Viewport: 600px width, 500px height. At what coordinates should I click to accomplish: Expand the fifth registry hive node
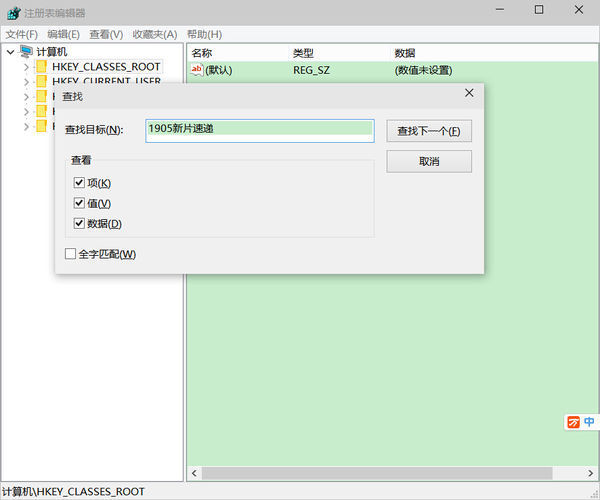(x=26, y=126)
